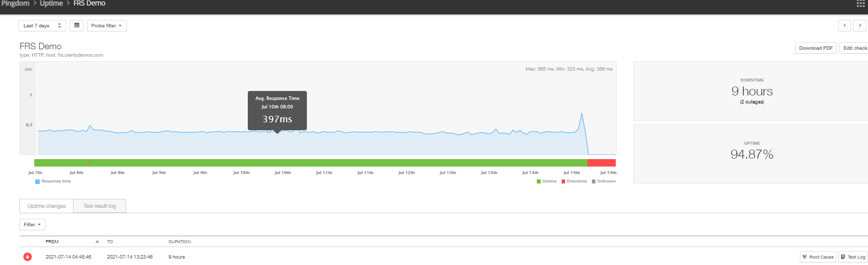Open the Uptime breadcrumb link
This screenshot has width=868, height=265.
click(x=51, y=3)
